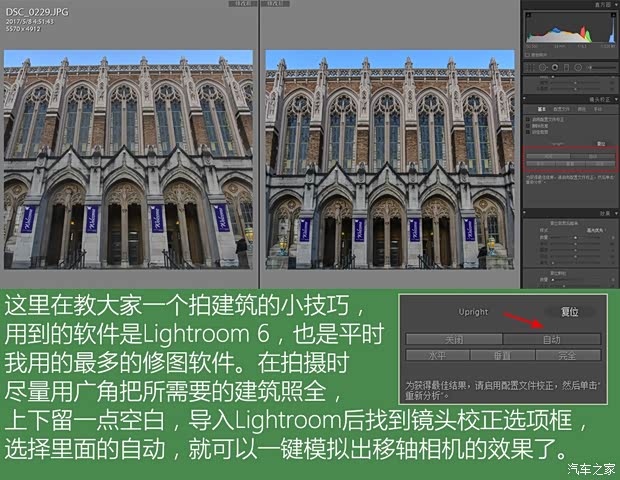Click 垂直 in the enlarged Upright inset

502,355
